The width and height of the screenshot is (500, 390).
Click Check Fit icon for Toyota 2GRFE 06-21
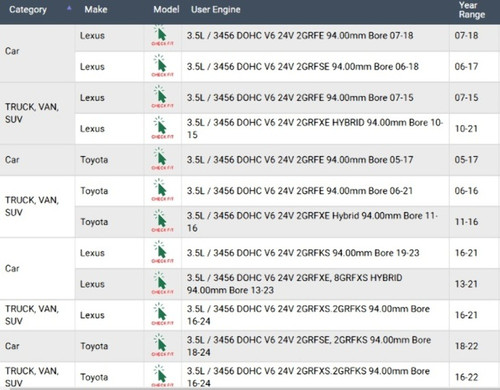[x=162, y=190]
